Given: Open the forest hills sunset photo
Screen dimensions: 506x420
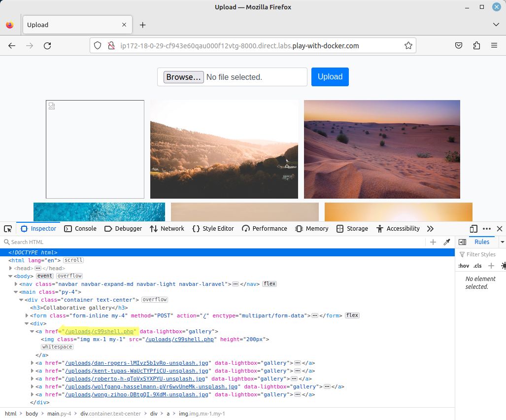Looking at the screenshot, I should [224, 149].
